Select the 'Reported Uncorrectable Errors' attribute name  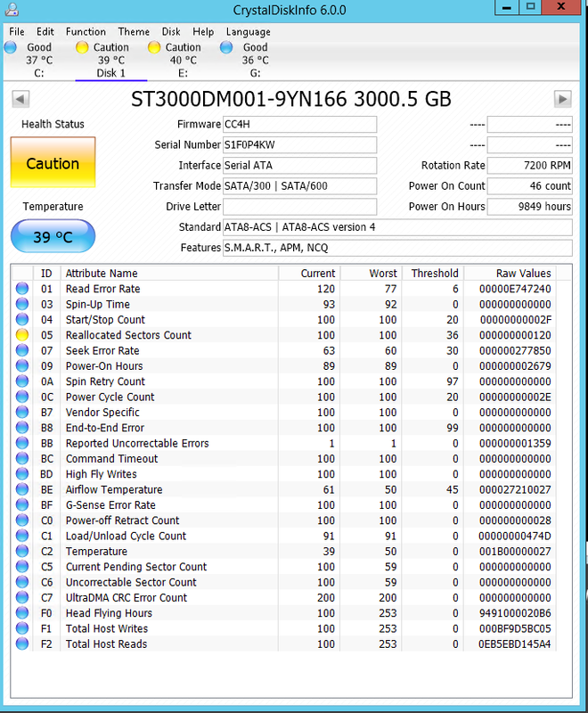137,443
